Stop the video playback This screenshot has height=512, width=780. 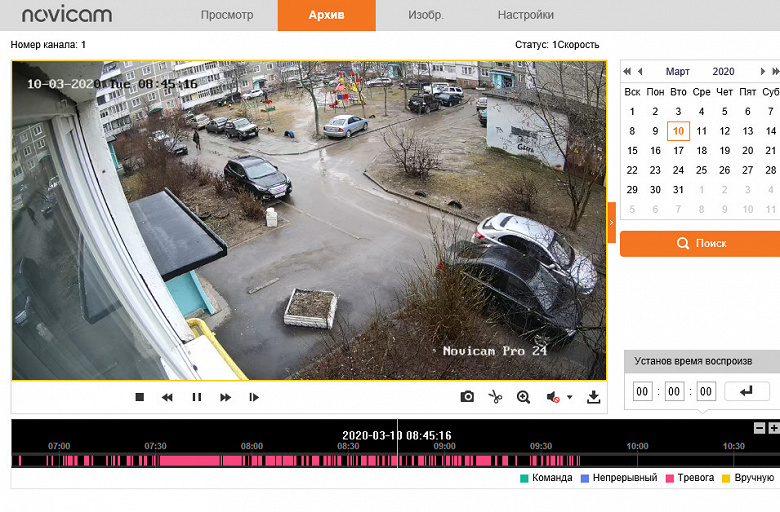pyautogui.click(x=139, y=397)
